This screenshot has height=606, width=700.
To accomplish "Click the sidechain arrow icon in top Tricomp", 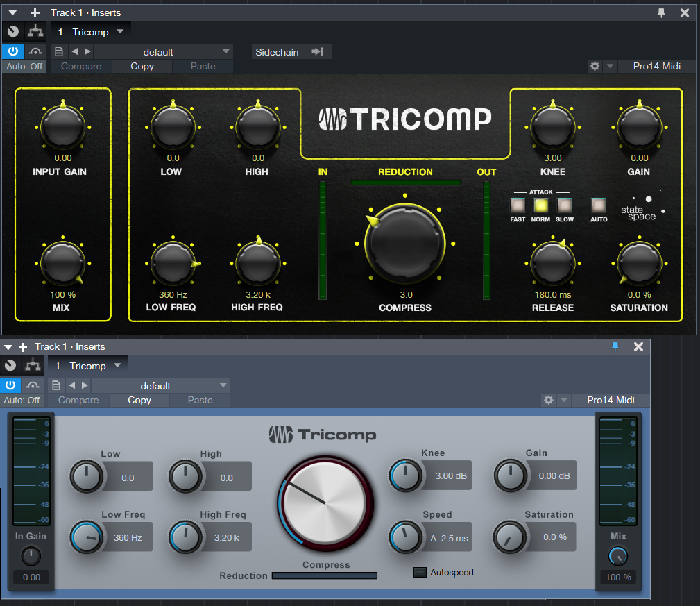I will [x=318, y=52].
